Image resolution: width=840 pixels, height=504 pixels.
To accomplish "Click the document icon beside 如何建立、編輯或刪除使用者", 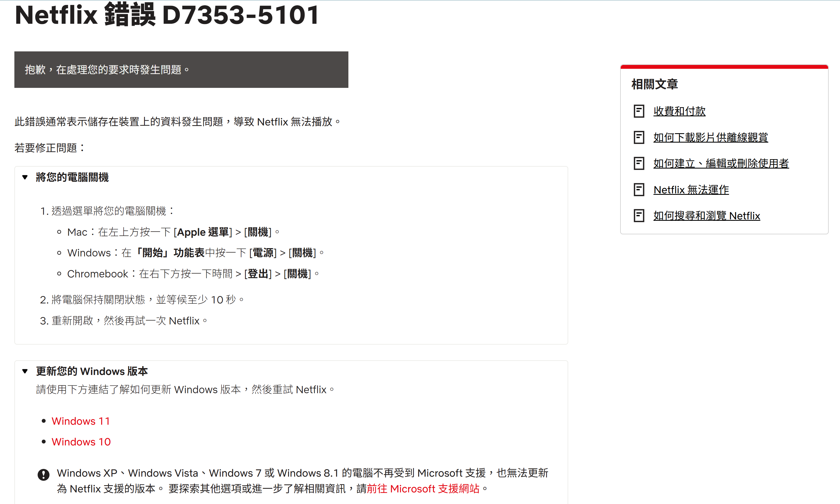I will point(639,163).
